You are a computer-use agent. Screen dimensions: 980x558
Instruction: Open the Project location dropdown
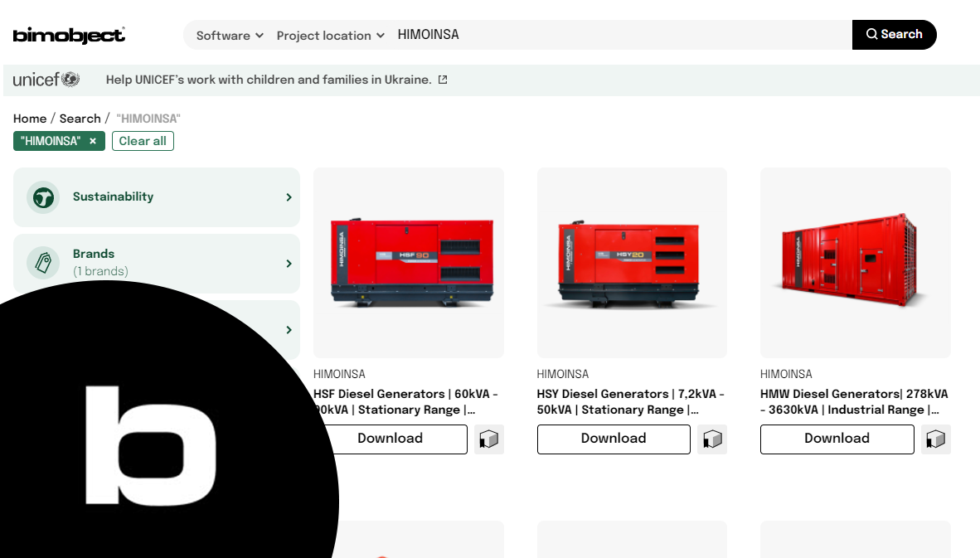pos(330,36)
